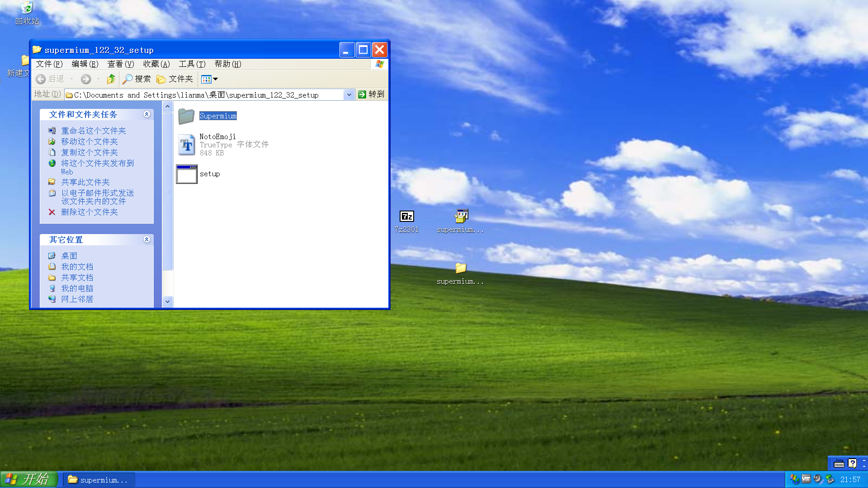Click the 删除这个文件夹 link
Screen dimensions: 868x488
click(89, 212)
